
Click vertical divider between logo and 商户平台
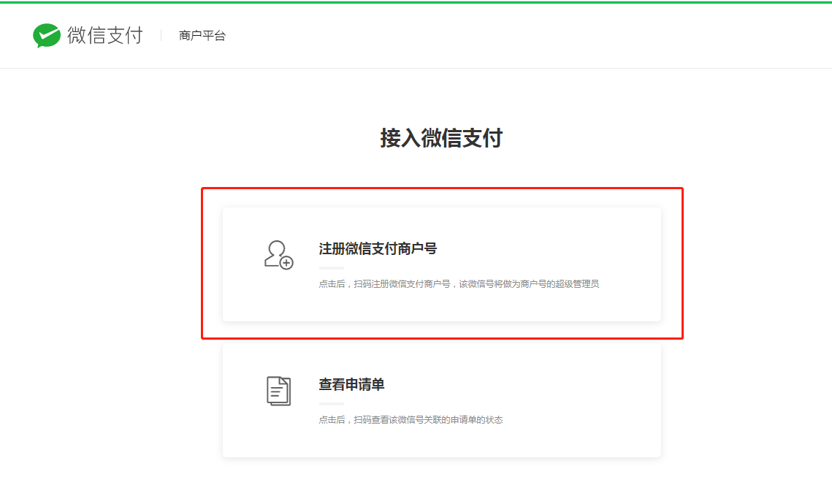161,36
